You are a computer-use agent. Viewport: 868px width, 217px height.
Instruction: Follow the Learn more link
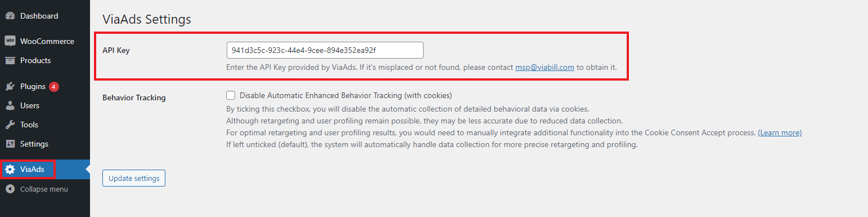click(780, 132)
